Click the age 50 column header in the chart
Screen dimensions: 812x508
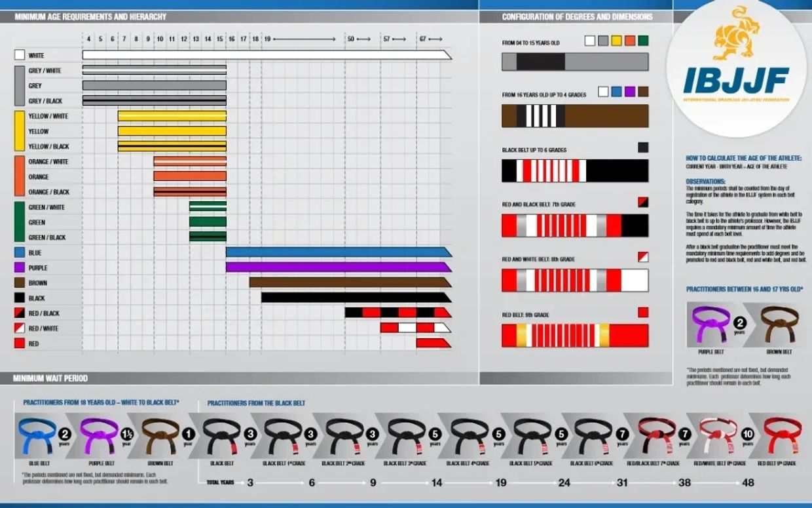point(351,39)
